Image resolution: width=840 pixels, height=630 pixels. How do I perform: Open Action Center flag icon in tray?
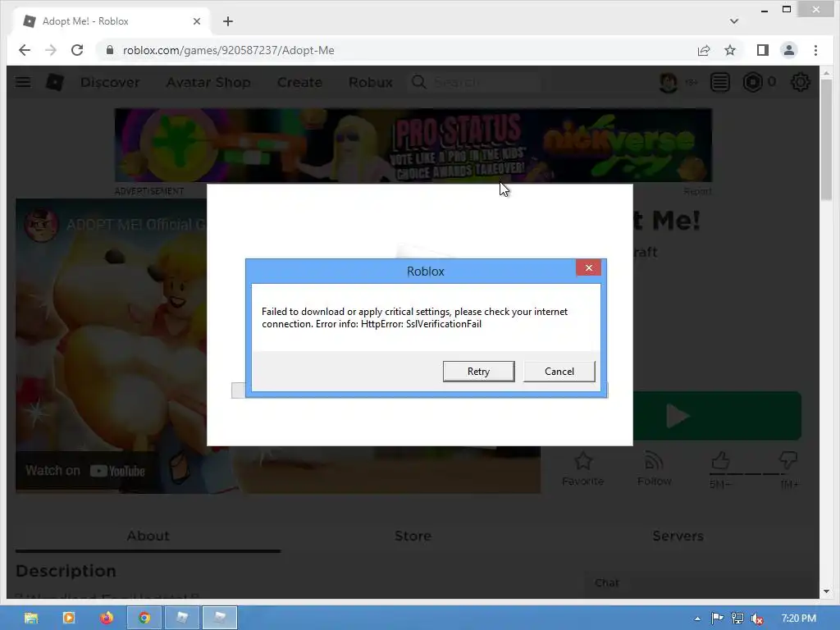717,619
